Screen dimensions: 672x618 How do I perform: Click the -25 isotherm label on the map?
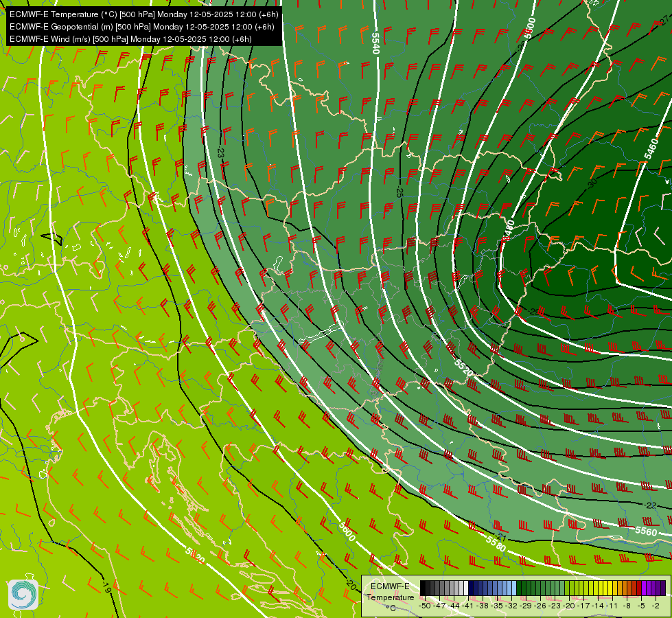click(399, 192)
